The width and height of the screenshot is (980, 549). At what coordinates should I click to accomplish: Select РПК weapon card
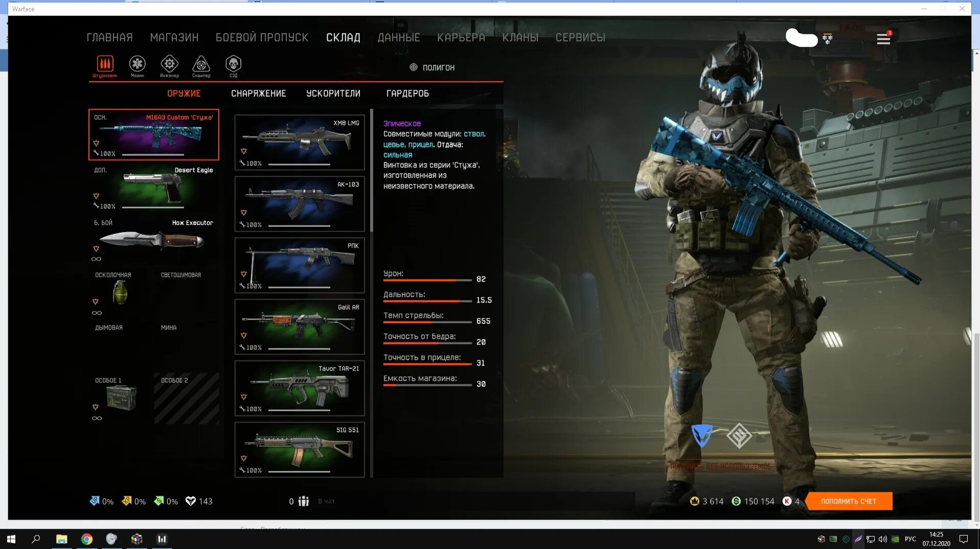coord(300,265)
